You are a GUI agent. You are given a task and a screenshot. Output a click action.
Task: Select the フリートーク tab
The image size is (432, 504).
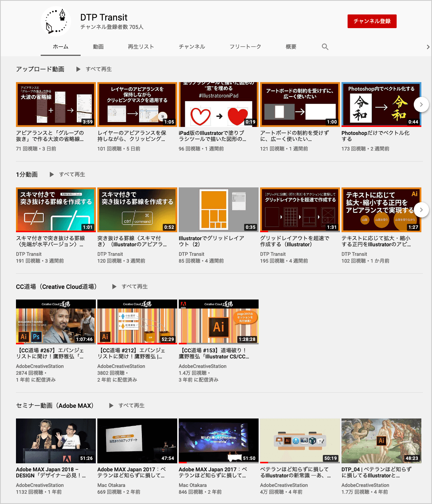coord(245,47)
